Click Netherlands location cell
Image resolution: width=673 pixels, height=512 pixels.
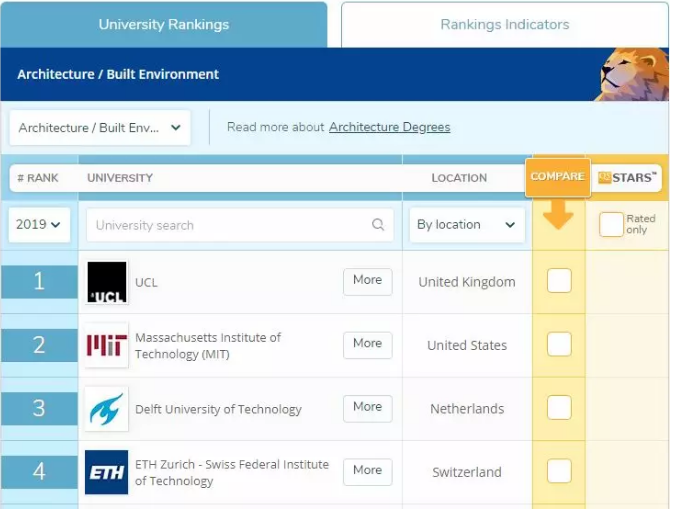pos(468,410)
